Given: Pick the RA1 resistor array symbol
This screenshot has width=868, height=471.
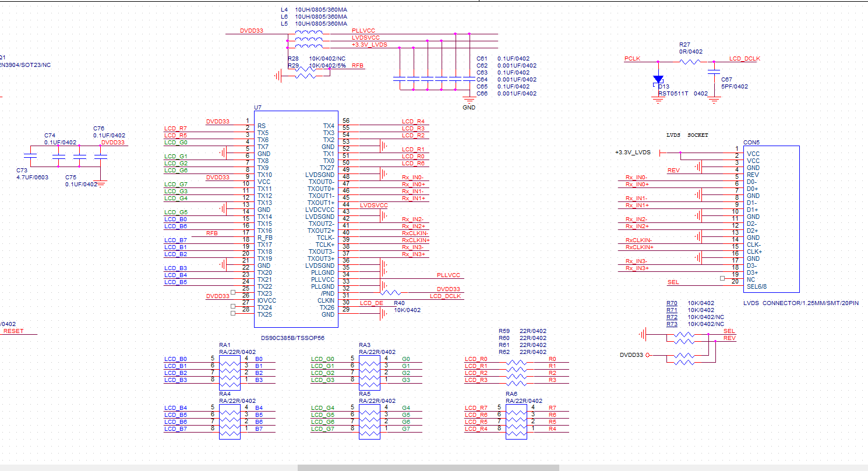Looking at the screenshot, I should [x=230, y=370].
